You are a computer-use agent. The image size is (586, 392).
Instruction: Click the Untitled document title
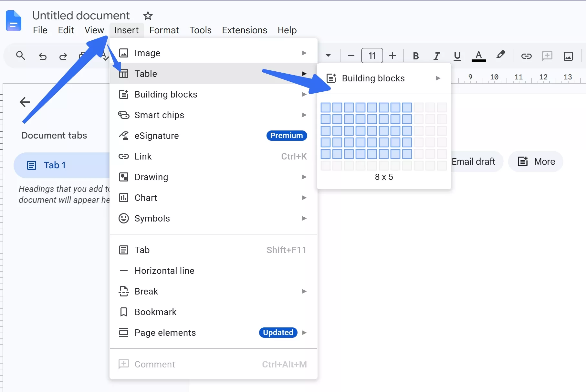pos(81,15)
